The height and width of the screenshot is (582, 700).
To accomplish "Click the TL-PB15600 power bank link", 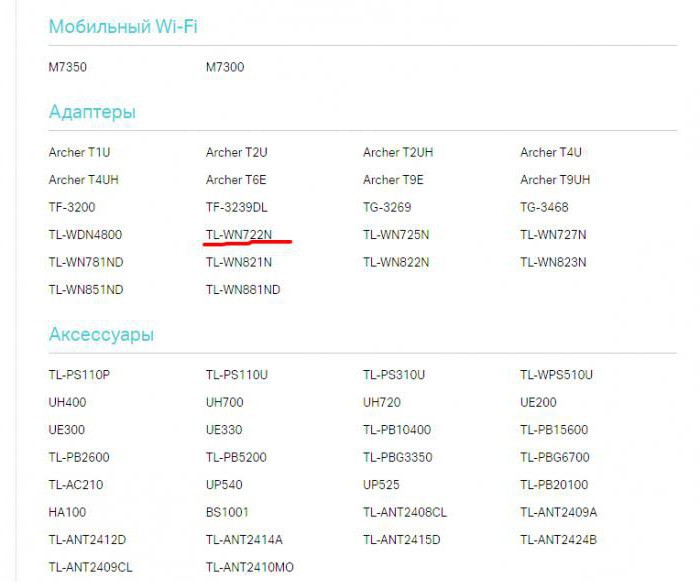I will coord(554,430).
